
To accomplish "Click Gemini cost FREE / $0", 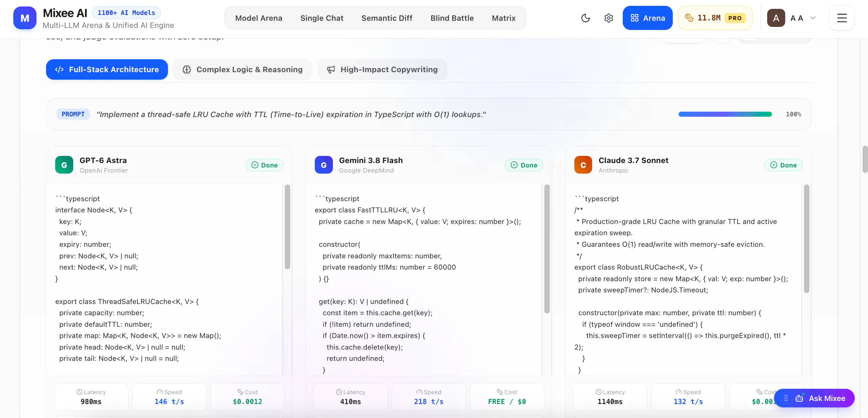I will [507, 397].
